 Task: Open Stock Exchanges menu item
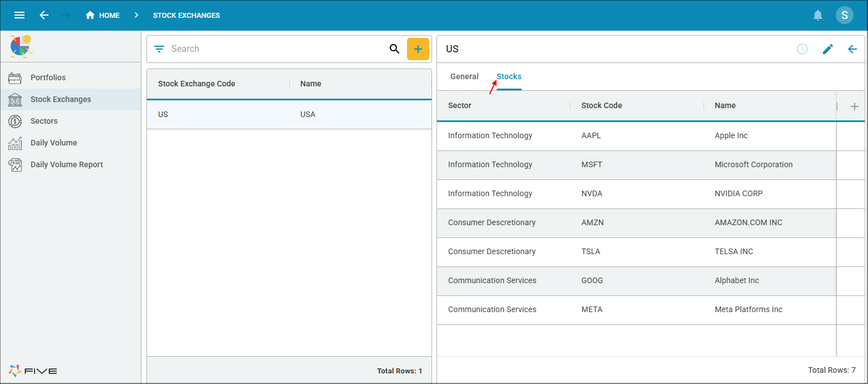pos(70,99)
